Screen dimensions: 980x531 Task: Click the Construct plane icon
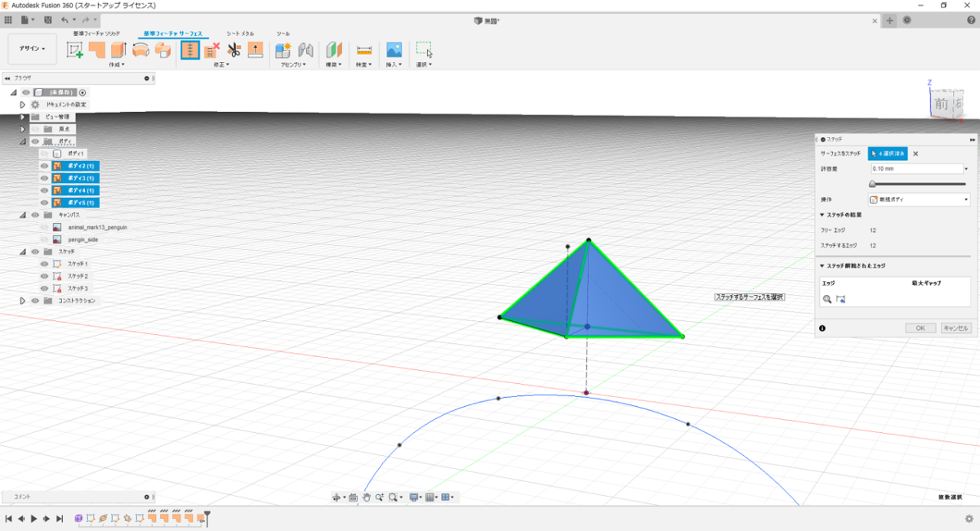pos(334,50)
